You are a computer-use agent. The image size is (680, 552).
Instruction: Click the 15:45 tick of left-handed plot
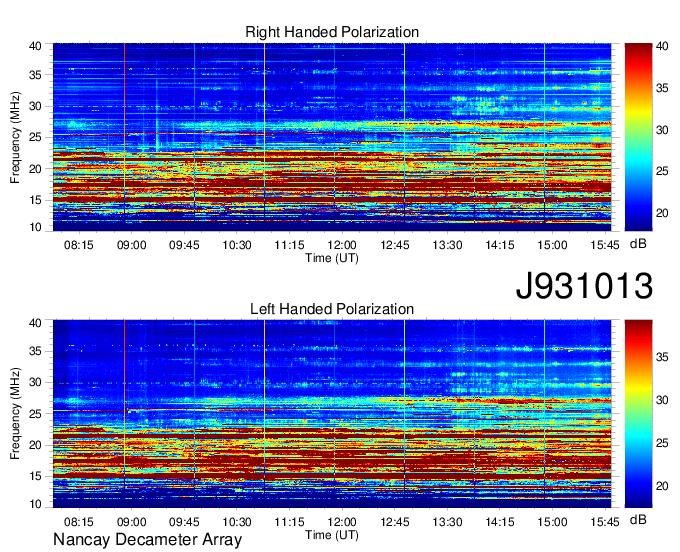click(605, 522)
